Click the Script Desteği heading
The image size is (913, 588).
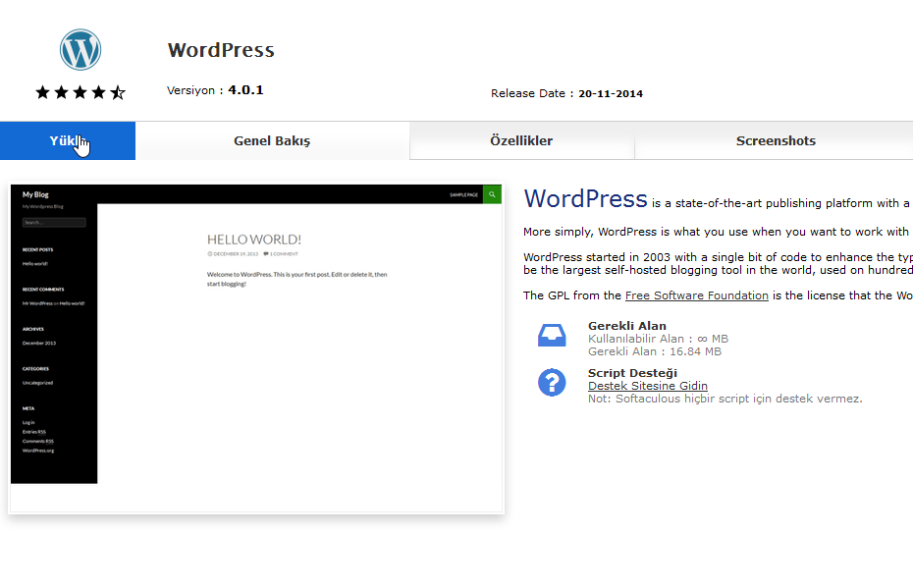(x=632, y=373)
